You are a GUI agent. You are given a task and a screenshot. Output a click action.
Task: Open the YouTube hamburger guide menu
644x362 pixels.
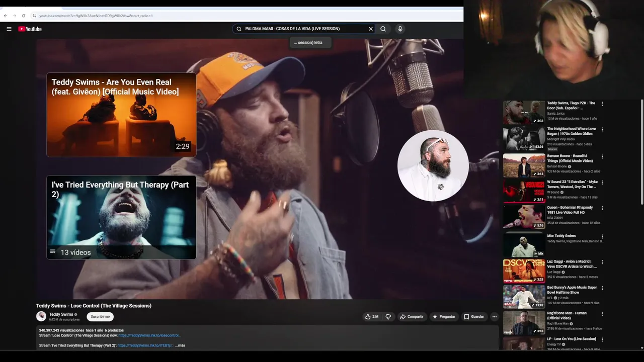[x=9, y=29]
